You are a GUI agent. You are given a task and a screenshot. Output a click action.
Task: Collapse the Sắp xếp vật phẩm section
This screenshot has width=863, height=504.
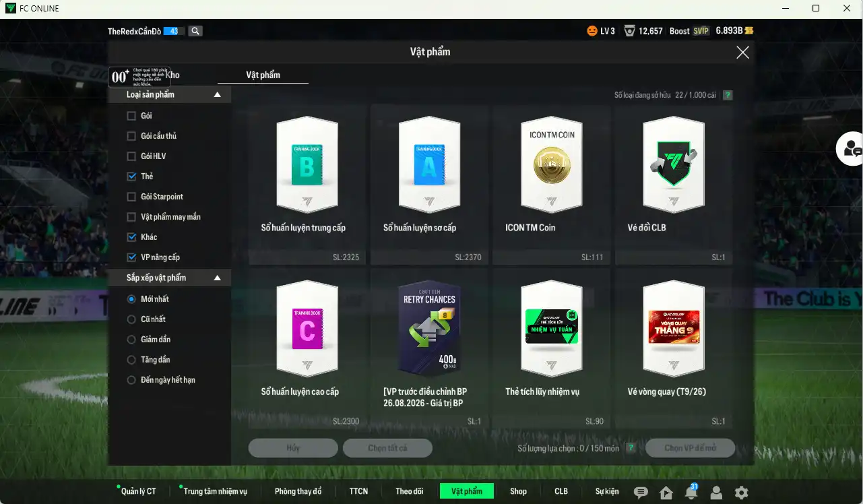coord(217,278)
